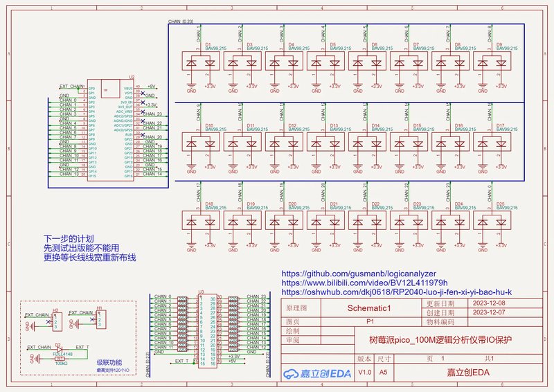Select the D25 BAV99 diode pair
Screen dimensions: 554x392
pos(492,220)
